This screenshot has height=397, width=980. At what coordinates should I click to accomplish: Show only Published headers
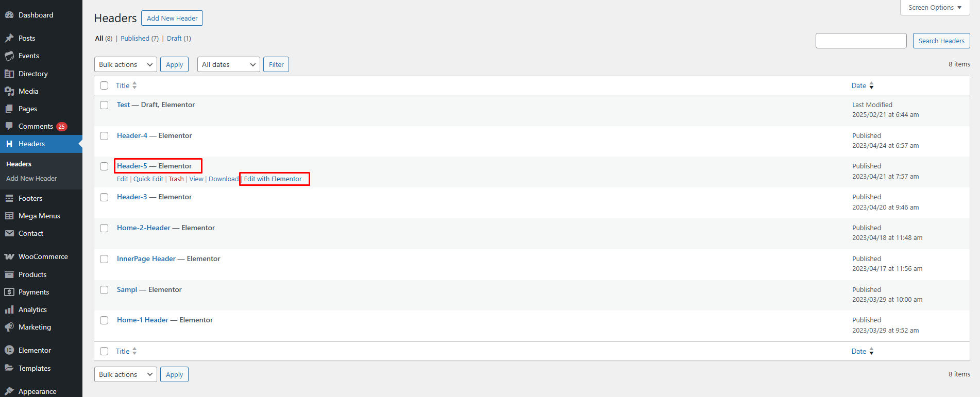click(135, 39)
